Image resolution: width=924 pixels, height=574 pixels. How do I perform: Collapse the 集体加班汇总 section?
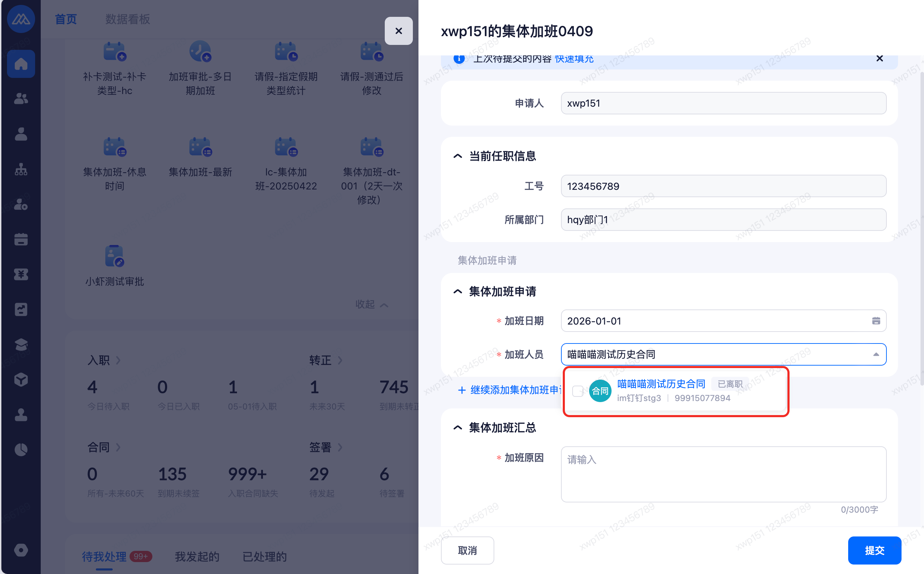(x=458, y=428)
